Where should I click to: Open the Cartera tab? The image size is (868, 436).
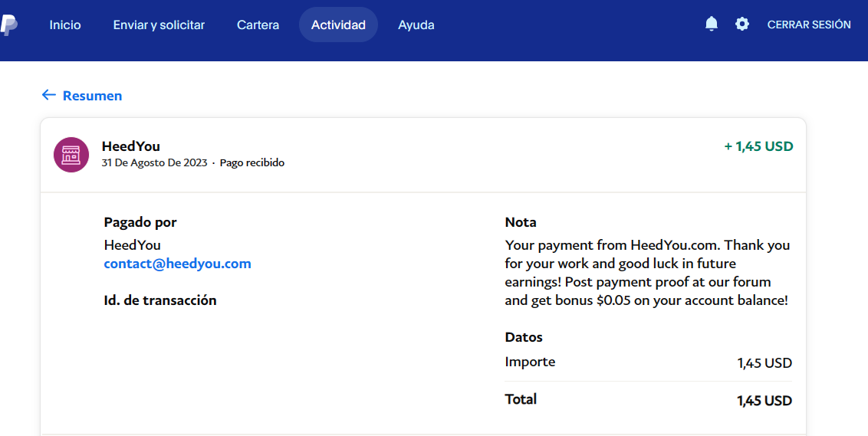pos(258,25)
